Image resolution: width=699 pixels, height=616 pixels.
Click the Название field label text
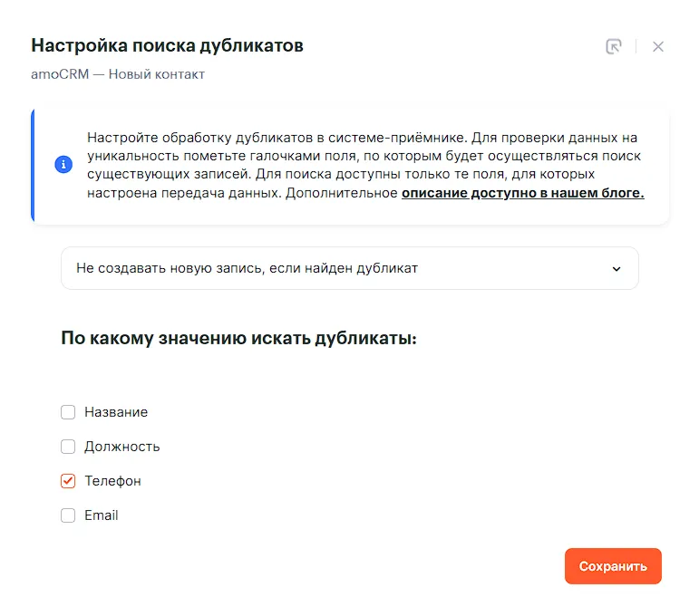coord(116,412)
